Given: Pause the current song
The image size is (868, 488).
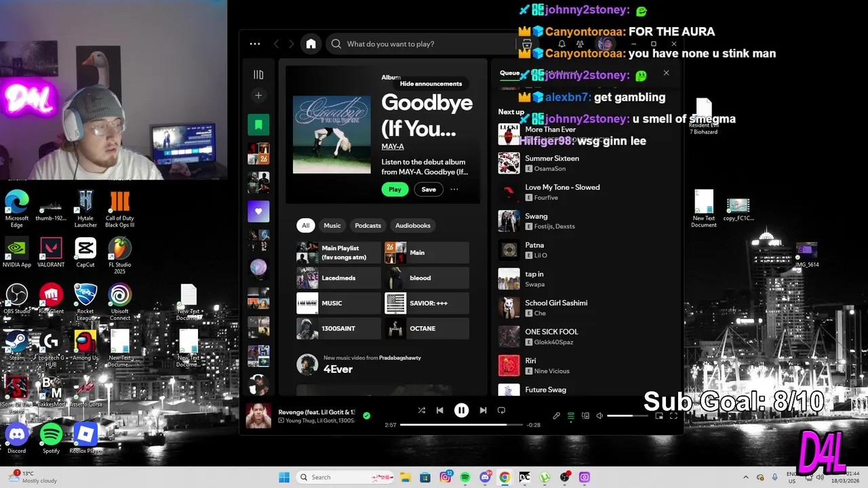Looking at the screenshot, I should pyautogui.click(x=461, y=410).
